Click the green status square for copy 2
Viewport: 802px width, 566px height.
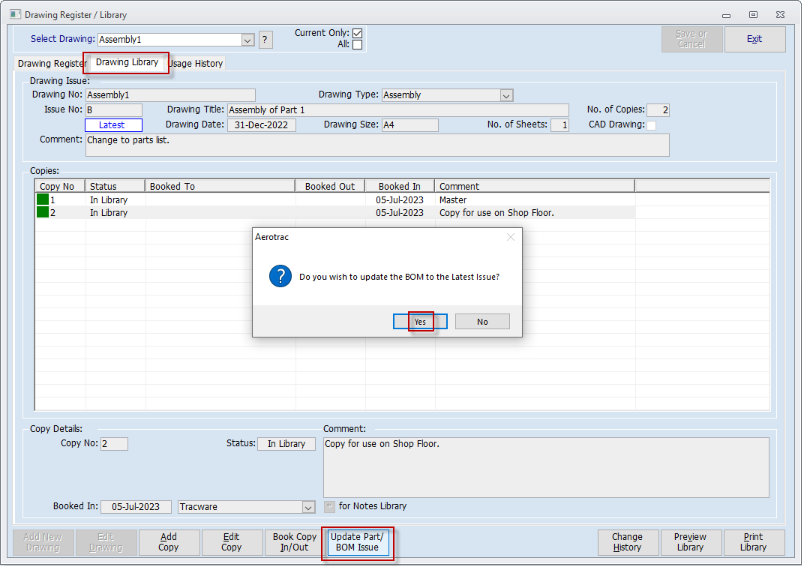pos(43,213)
